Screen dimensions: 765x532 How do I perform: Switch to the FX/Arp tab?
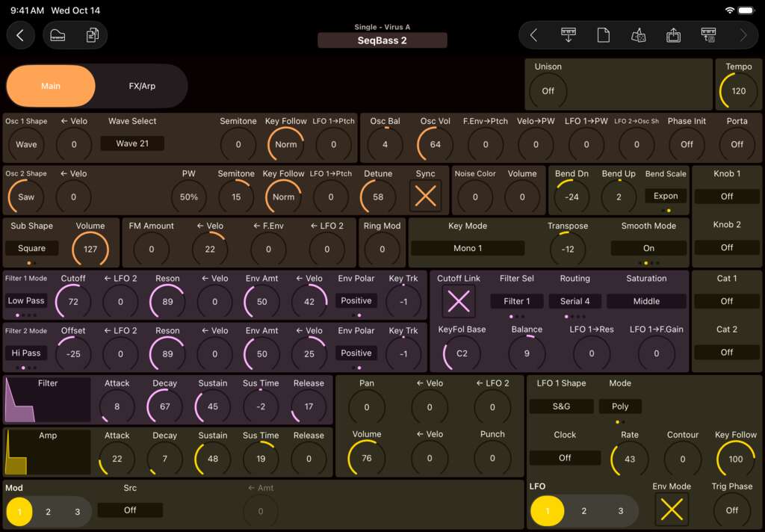[x=142, y=86]
